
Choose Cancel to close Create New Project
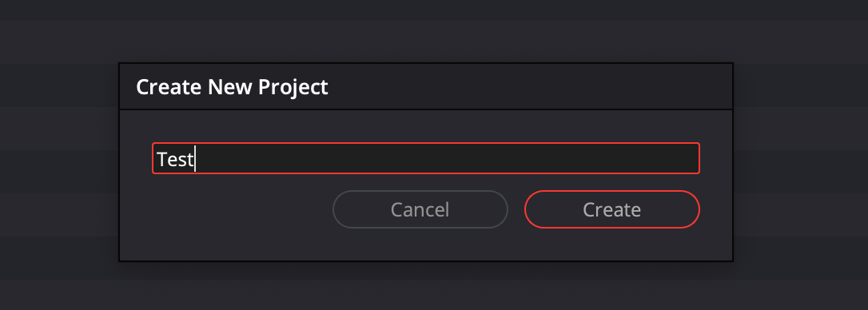420,209
